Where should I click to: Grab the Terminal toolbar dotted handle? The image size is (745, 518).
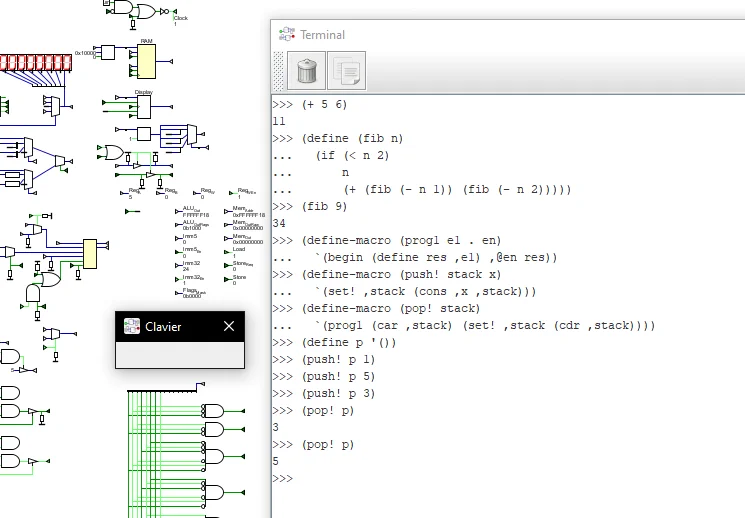[278, 71]
